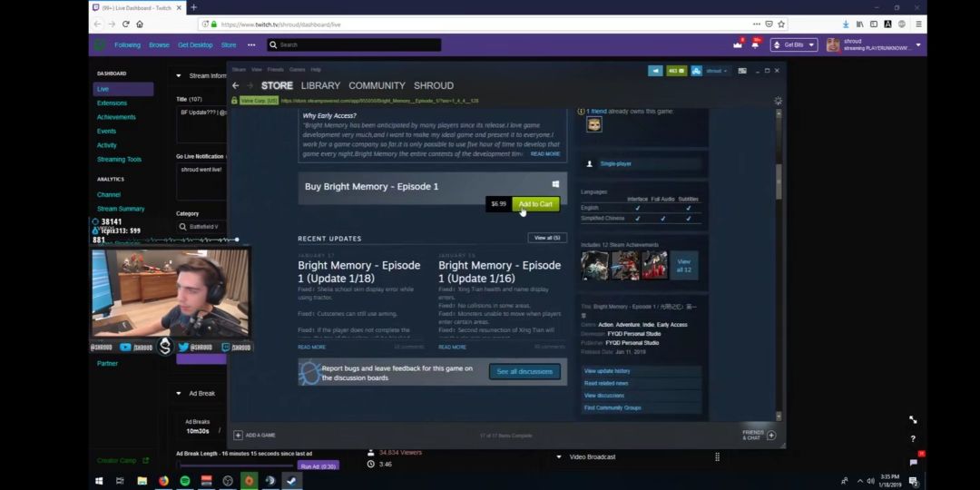The height and width of the screenshot is (490, 980).
Task: Click the Steam back arrow
Action: (x=236, y=85)
